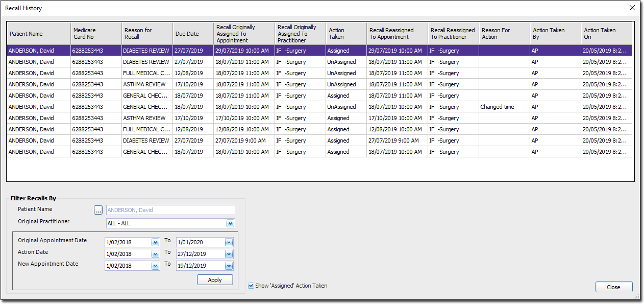Click '27/07/2019 9:00 AM' original appointment cell

[x=244, y=141]
